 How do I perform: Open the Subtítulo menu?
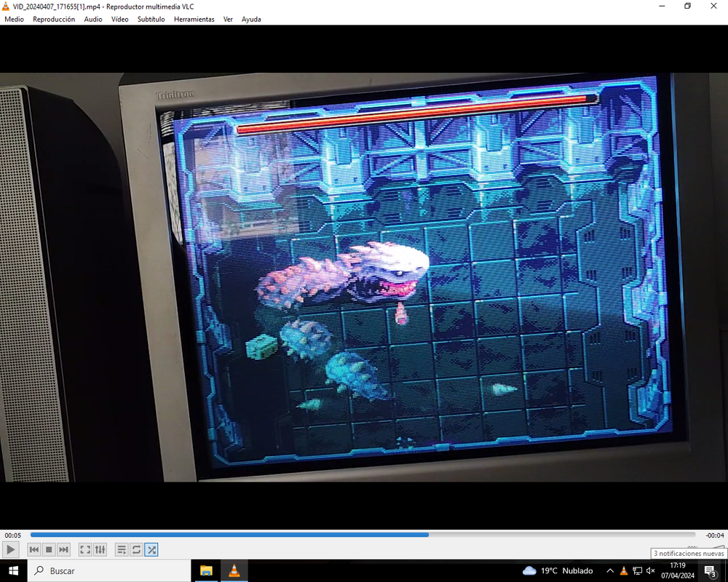click(x=151, y=19)
